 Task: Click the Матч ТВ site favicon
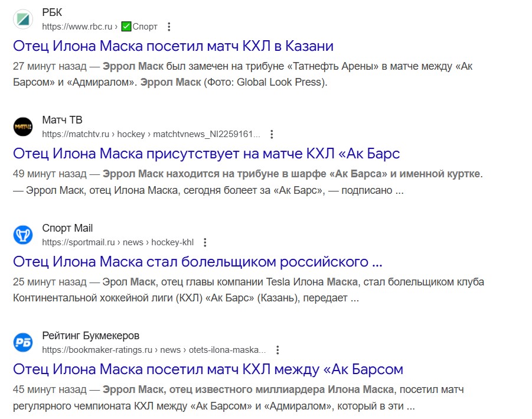pyautogui.click(x=23, y=126)
